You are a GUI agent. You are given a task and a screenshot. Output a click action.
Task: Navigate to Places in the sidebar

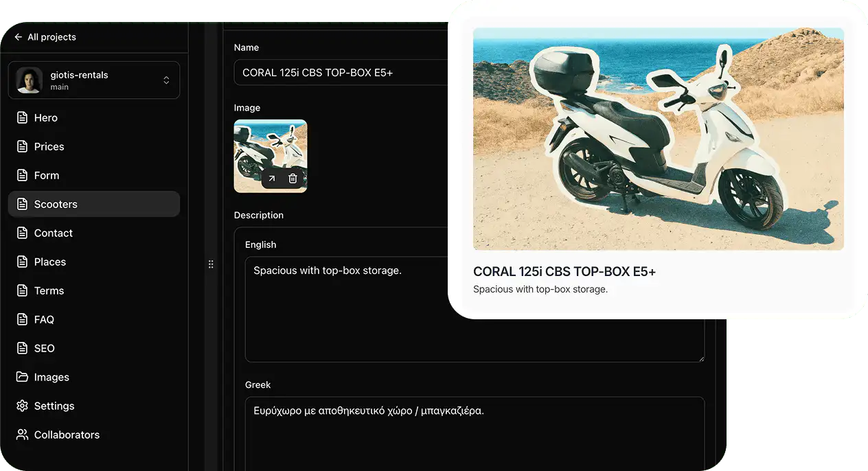click(50, 262)
